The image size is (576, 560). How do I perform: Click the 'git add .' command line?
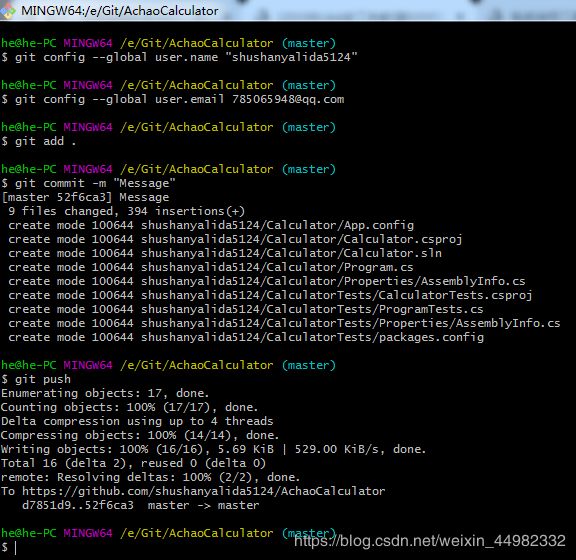(39, 141)
